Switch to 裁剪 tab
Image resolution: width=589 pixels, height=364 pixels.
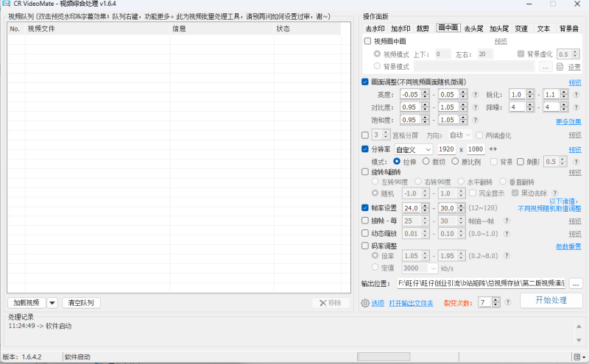(423, 29)
